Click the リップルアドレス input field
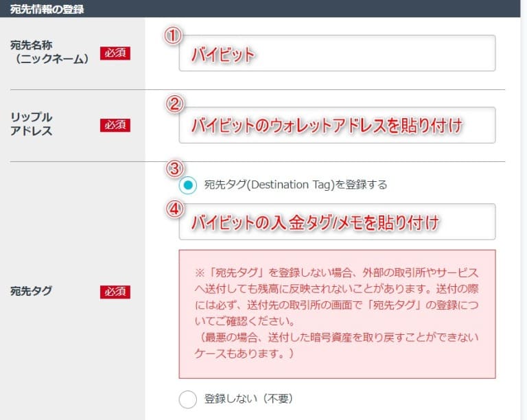Screen dimensions: 527x420 (337, 125)
